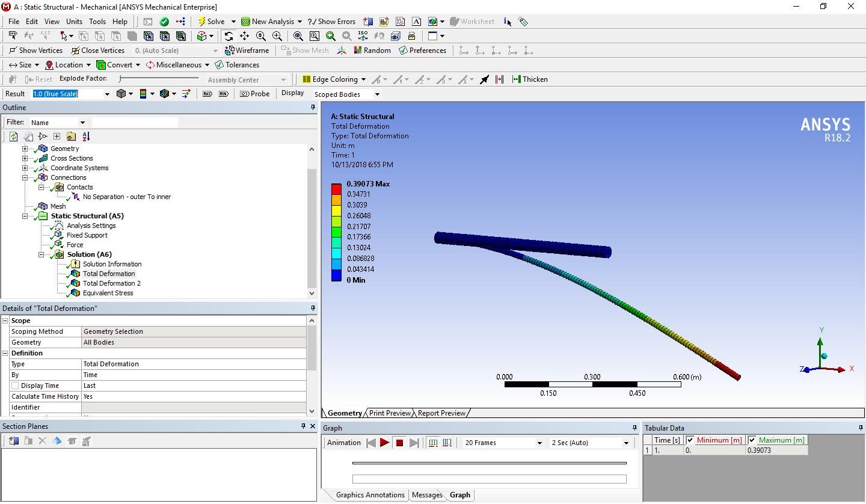This screenshot has width=866, height=504.
Task: Click the outline sort icon in filter toolbar
Action: pyautogui.click(x=86, y=137)
